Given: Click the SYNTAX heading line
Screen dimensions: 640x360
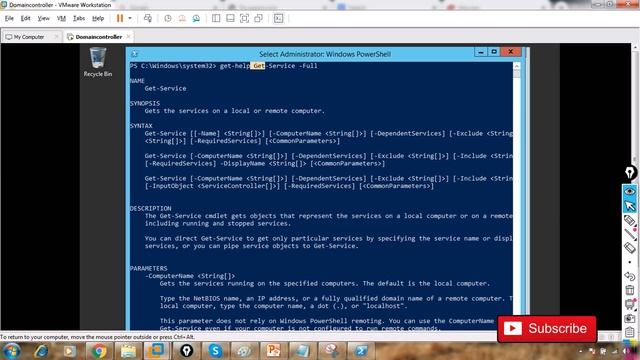Looking at the screenshot, I should [141, 126].
